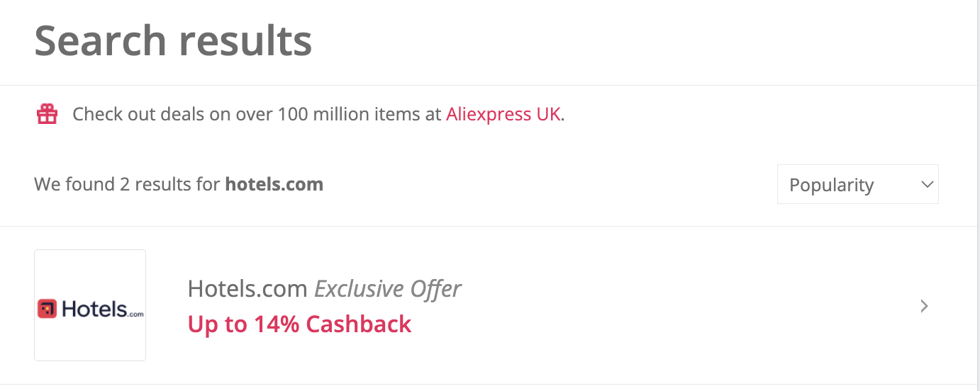The image size is (980, 391).
Task: Open the Popularity sort dropdown
Action: click(858, 184)
